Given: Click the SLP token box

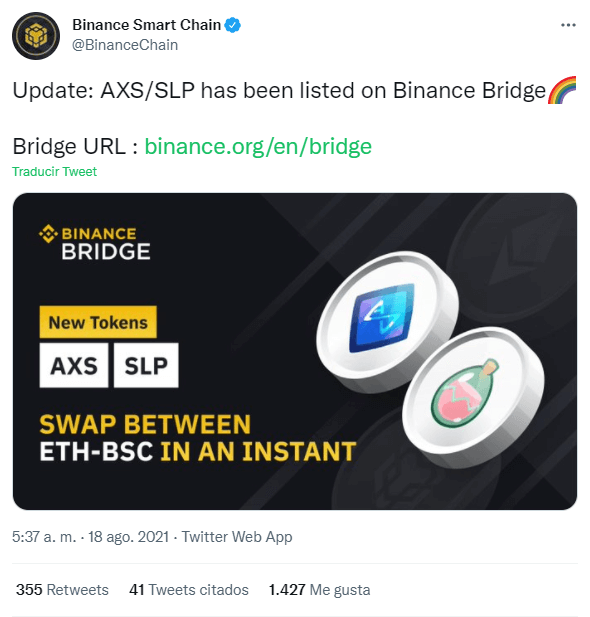Looking at the screenshot, I should (x=146, y=365).
